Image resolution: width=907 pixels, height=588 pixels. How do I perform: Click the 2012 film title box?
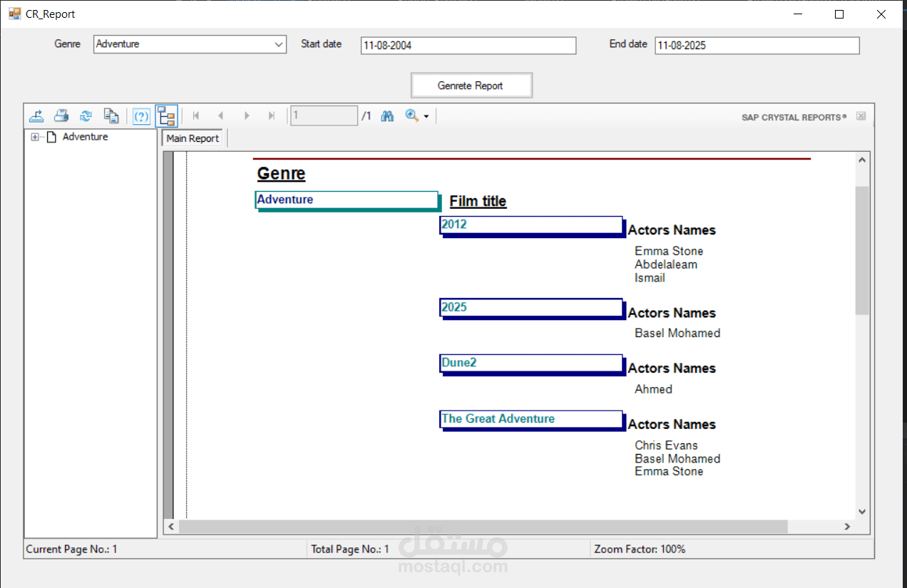click(x=532, y=226)
